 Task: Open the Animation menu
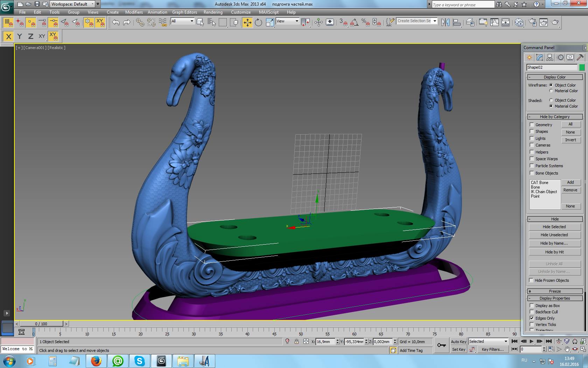(x=157, y=12)
